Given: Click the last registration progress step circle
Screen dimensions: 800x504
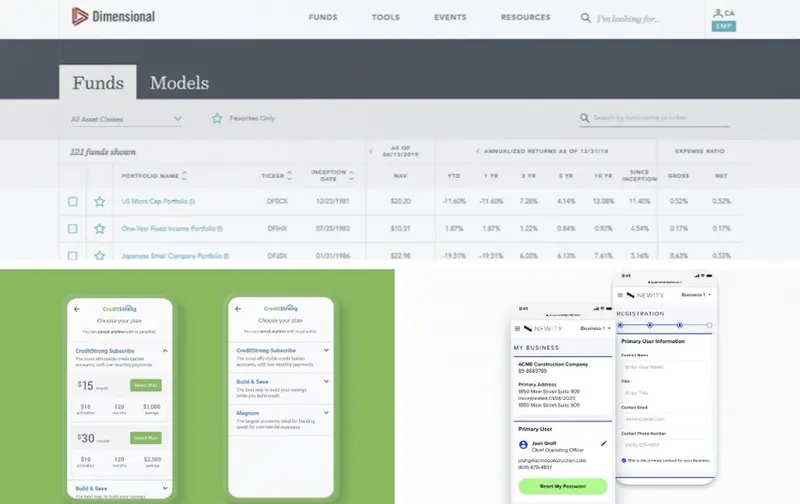Looking at the screenshot, I should pos(709,325).
